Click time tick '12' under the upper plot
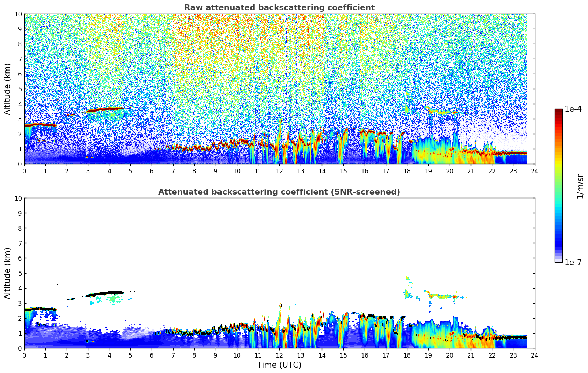588x373 pixels. tap(279, 171)
